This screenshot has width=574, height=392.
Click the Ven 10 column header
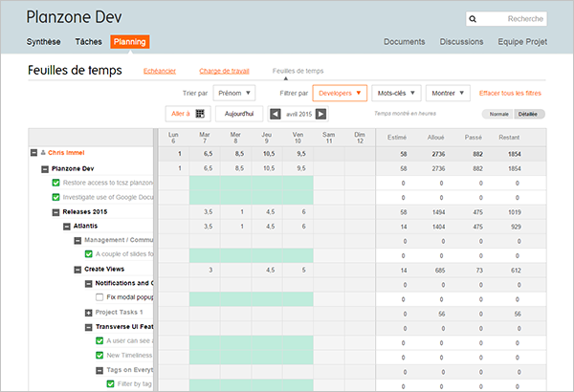[298, 138]
